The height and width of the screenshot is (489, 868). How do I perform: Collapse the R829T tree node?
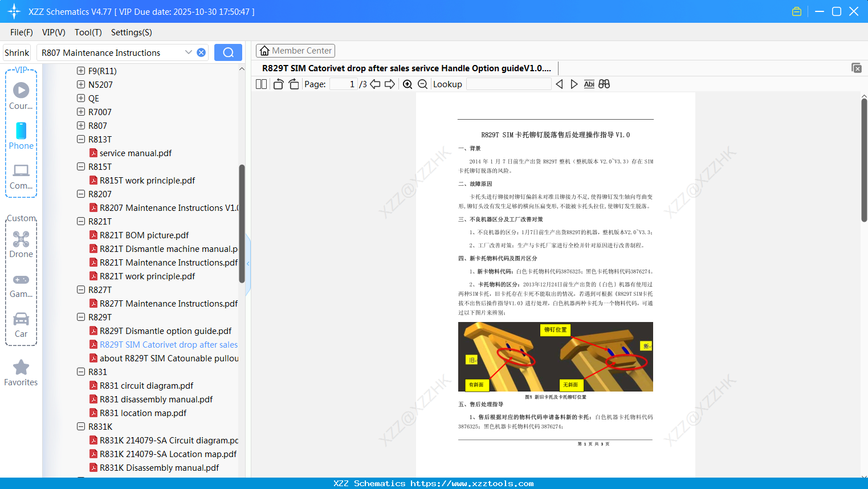(80, 317)
